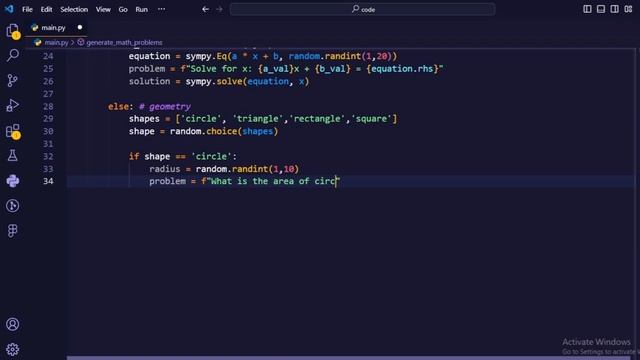Toggle the primary side bar layout
The height and width of the screenshot is (360, 640).
click(x=587, y=9)
